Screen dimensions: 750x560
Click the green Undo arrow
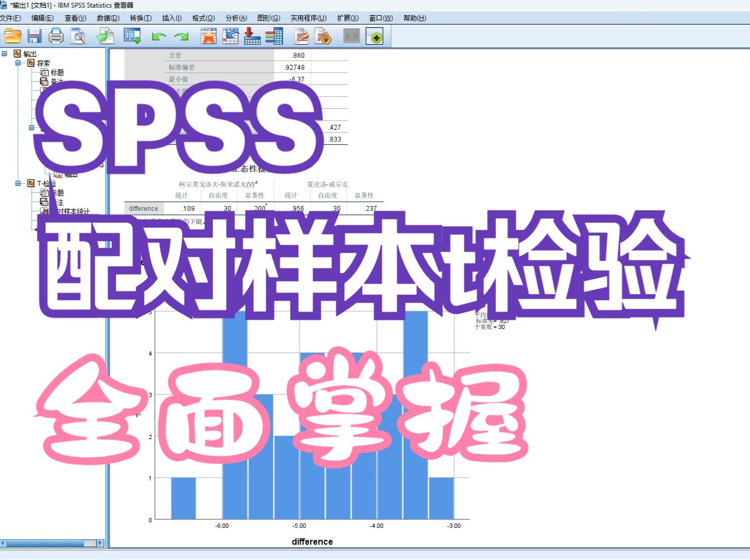pos(158,36)
